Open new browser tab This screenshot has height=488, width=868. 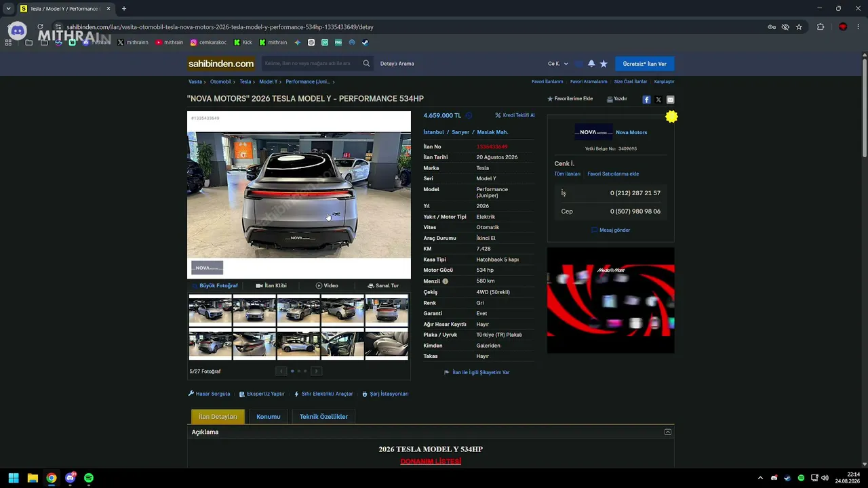point(124,9)
